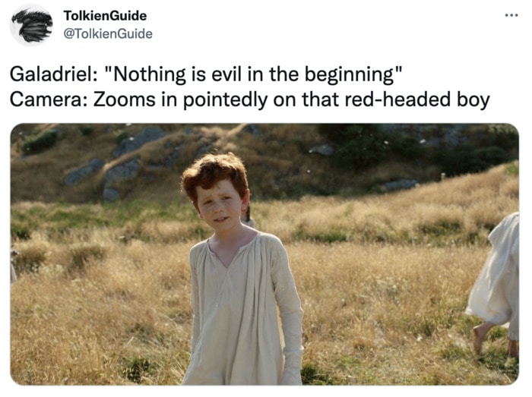
Task: Open the attached meadow photo
Action: tap(264, 254)
